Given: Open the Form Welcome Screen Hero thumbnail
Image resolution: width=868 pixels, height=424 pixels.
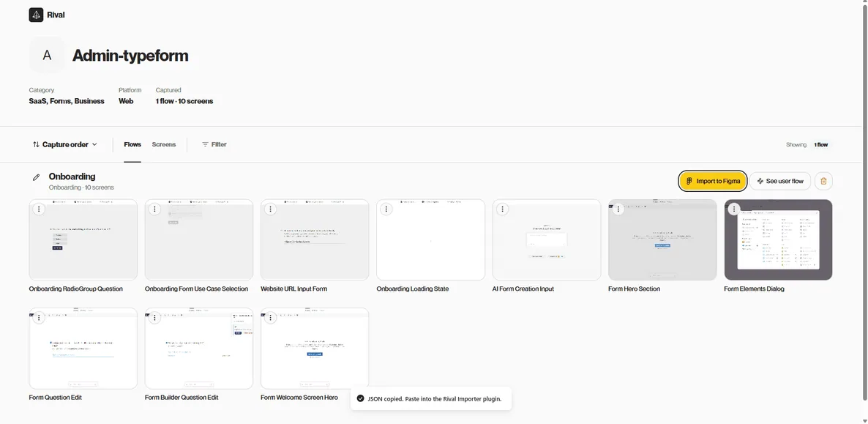Looking at the screenshot, I should click(x=315, y=348).
